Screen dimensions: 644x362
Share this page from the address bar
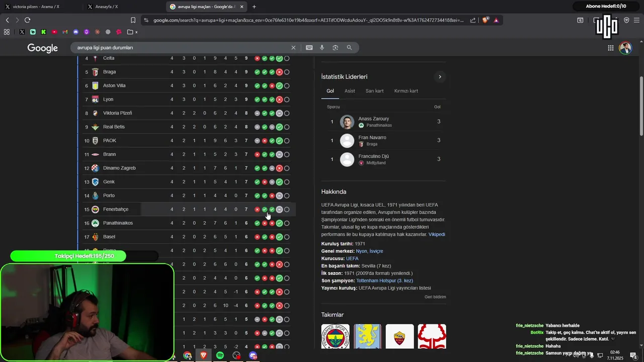click(x=473, y=20)
